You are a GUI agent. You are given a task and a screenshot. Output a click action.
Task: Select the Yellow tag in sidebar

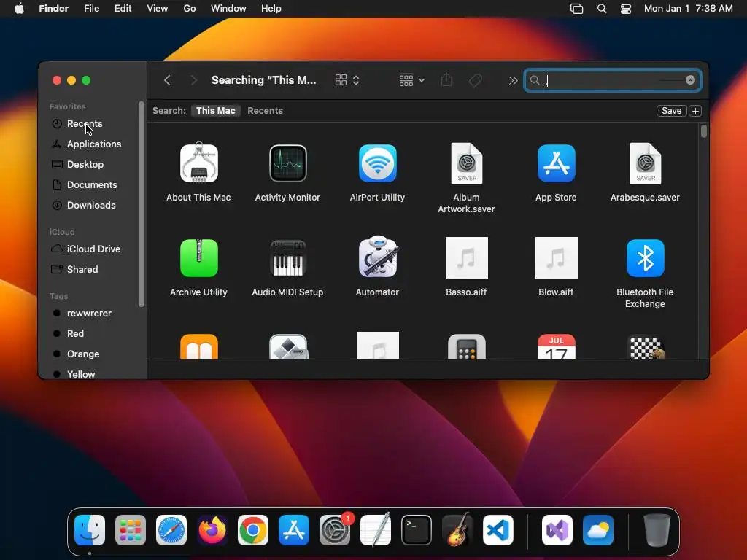81,374
